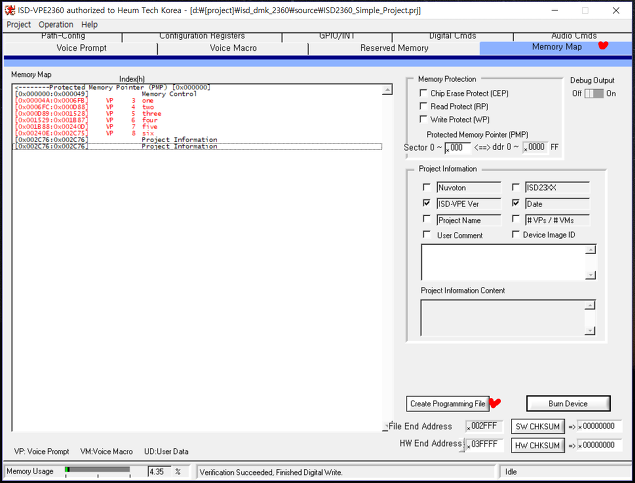Click the Project Information Content box
635x483 pixels.
click(x=503, y=318)
